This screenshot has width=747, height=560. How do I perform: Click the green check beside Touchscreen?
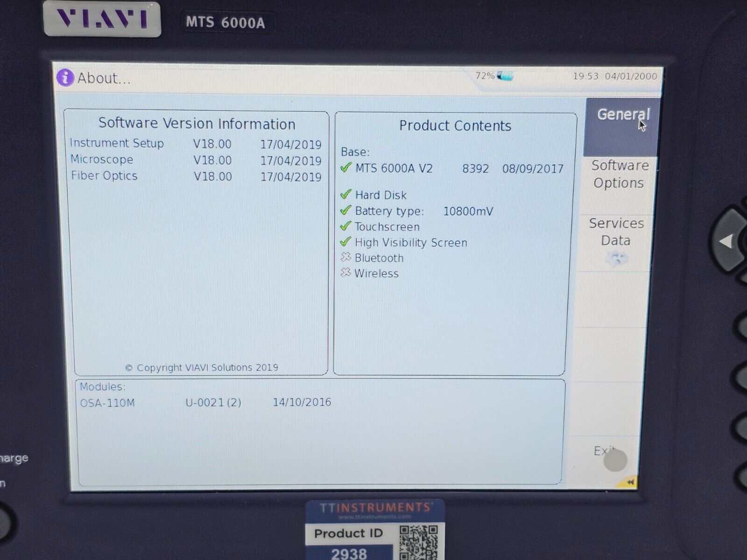[345, 226]
